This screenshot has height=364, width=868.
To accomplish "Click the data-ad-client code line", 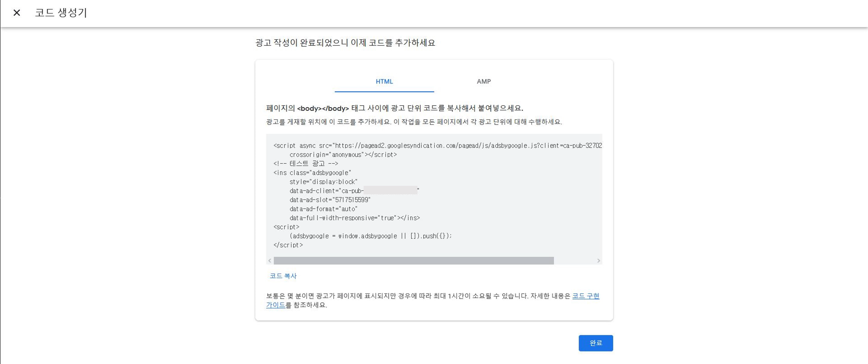I will pos(326,191).
